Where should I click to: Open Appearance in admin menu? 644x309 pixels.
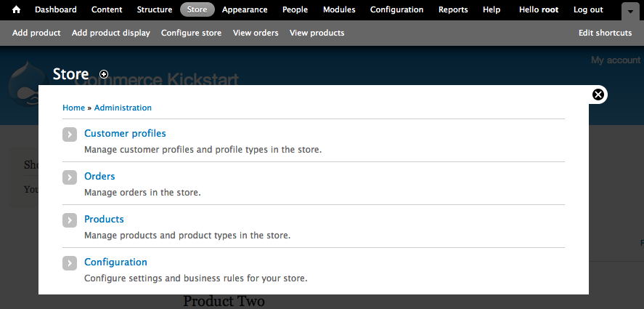coord(245,9)
